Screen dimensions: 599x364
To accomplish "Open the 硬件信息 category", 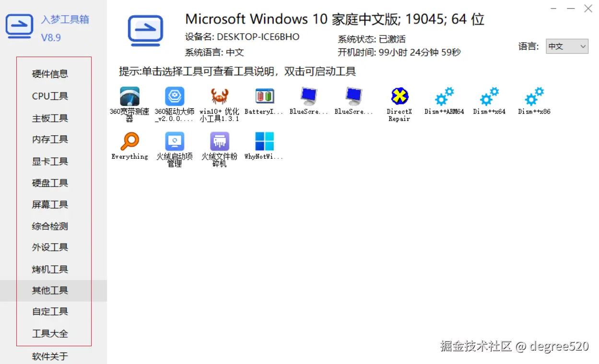I will [50, 74].
